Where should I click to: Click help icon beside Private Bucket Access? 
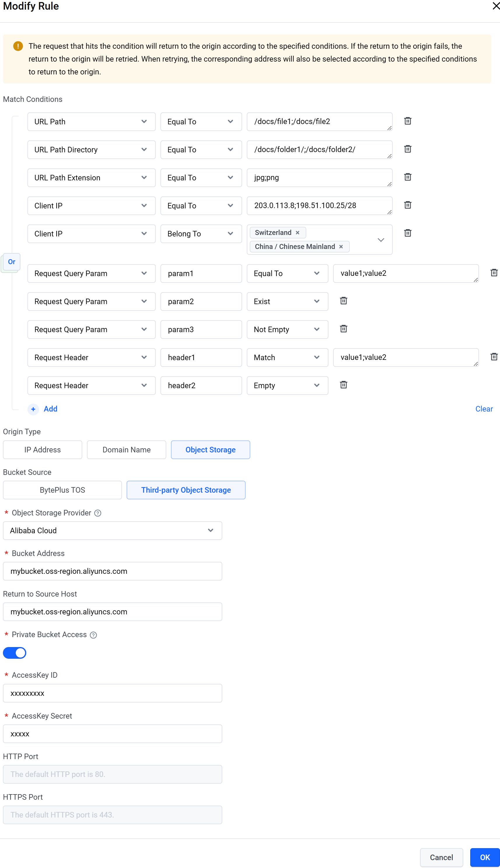93,635
